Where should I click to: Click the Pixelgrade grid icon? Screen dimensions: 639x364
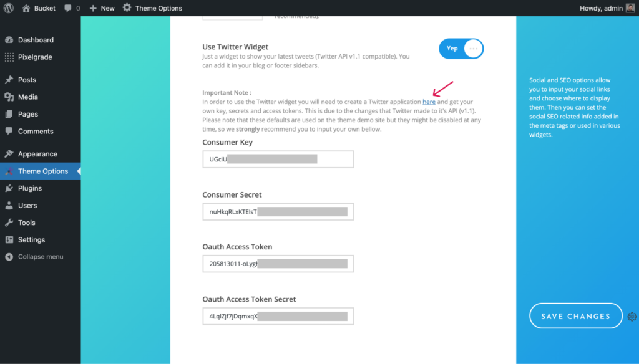(9, 57)
